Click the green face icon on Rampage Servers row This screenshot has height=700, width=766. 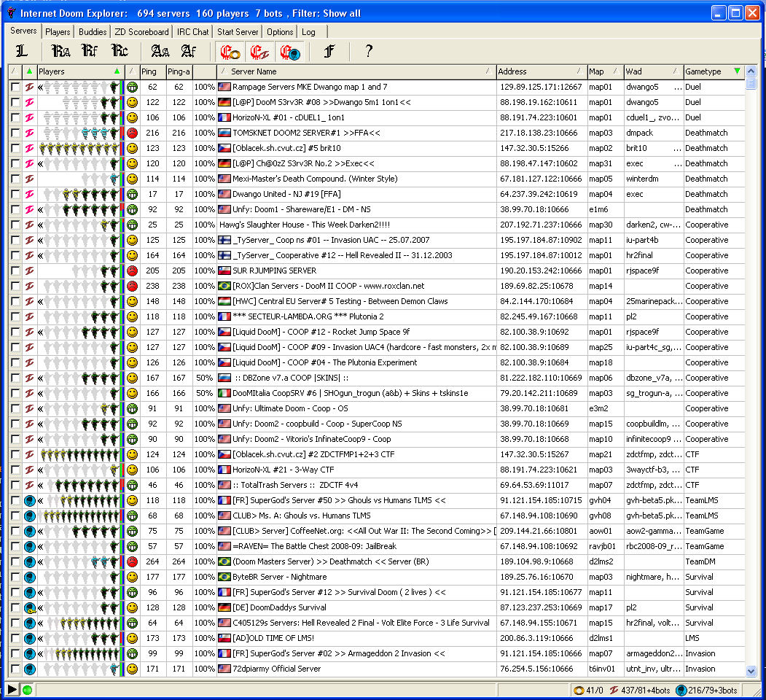132,87
